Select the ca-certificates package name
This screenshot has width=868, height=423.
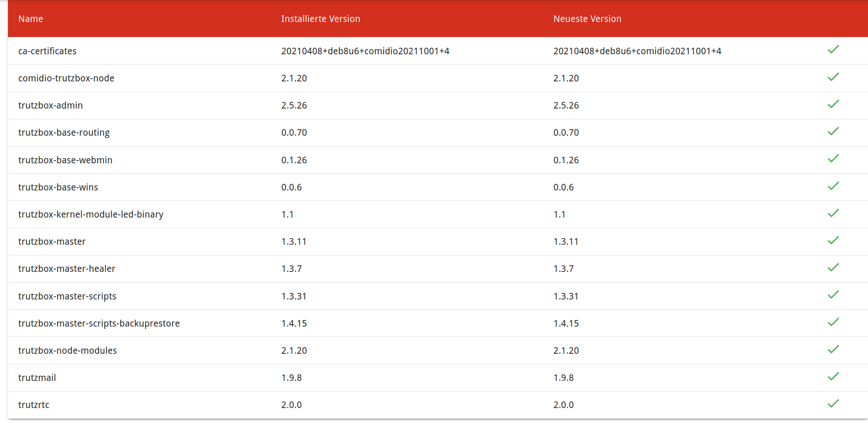47,51
